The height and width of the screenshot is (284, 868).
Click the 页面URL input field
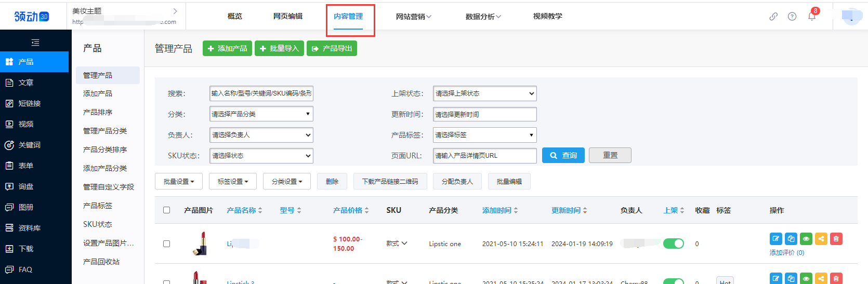point(485,156)
